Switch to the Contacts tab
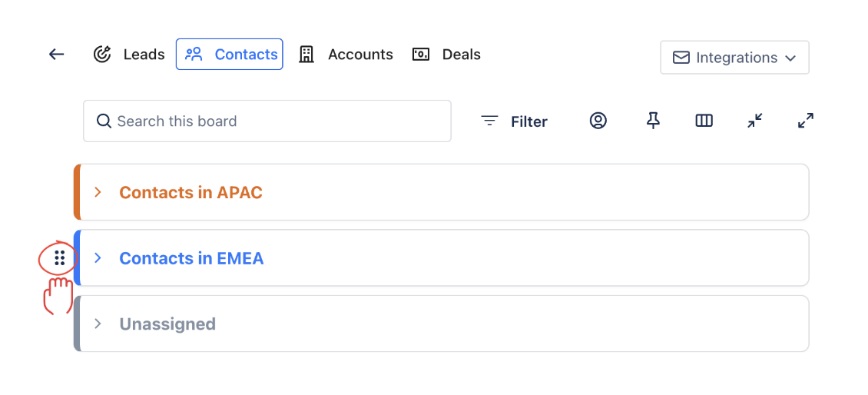The width and height of the screenshot is (868, 395). point(230,55)
